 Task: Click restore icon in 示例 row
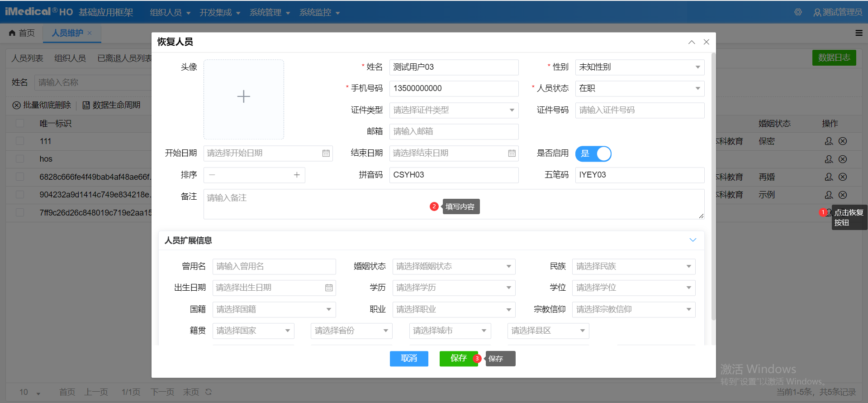point(829,195)
